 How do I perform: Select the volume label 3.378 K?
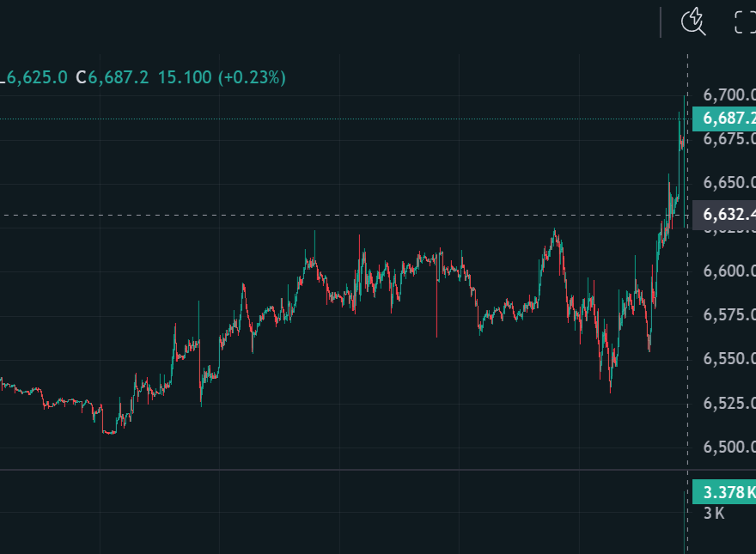point(724,492)
